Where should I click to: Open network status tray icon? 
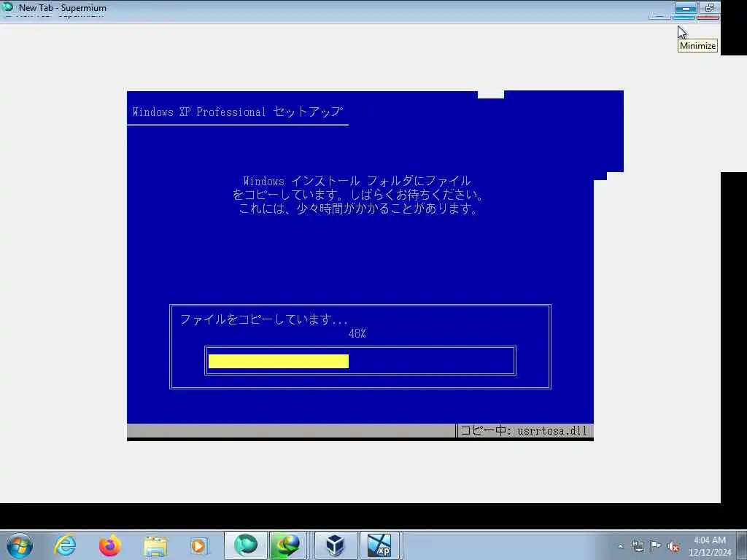(x=638, y=546)
